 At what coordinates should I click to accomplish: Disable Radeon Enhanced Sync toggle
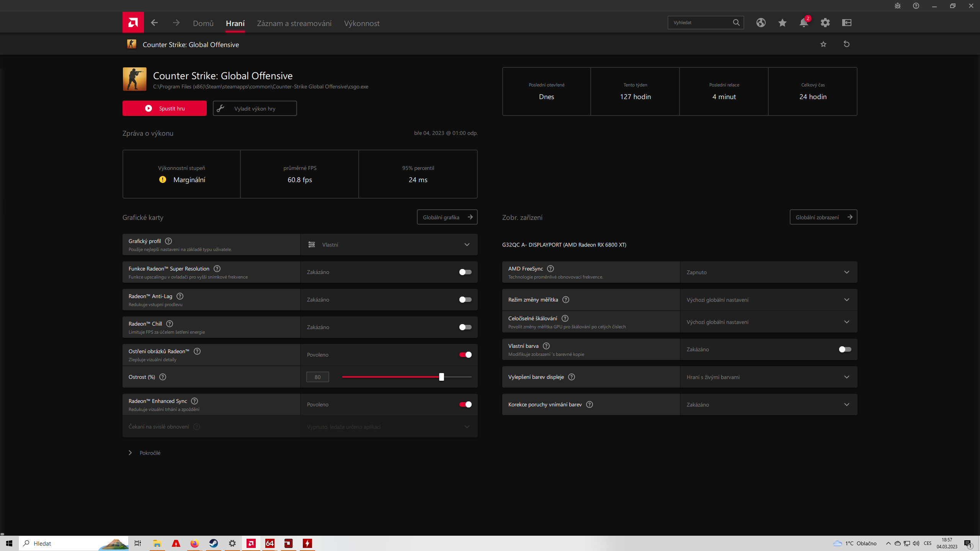tap(465, 404)
